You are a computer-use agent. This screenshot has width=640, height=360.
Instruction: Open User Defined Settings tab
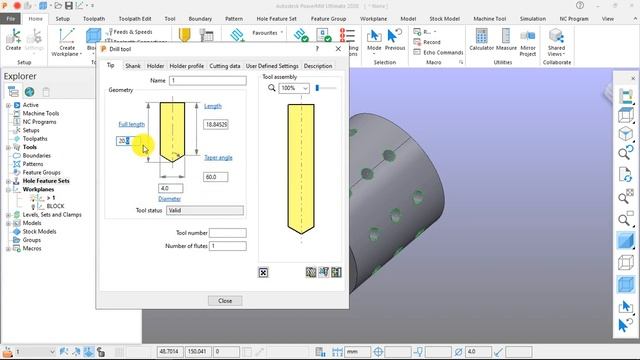point(272,66)
